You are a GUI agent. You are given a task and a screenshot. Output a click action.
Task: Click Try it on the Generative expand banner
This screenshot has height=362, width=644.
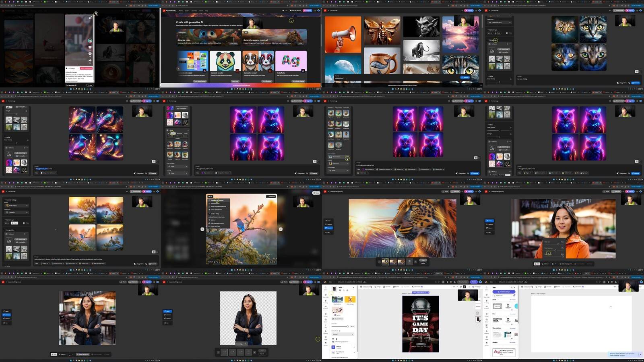click(x=301, y=43)
